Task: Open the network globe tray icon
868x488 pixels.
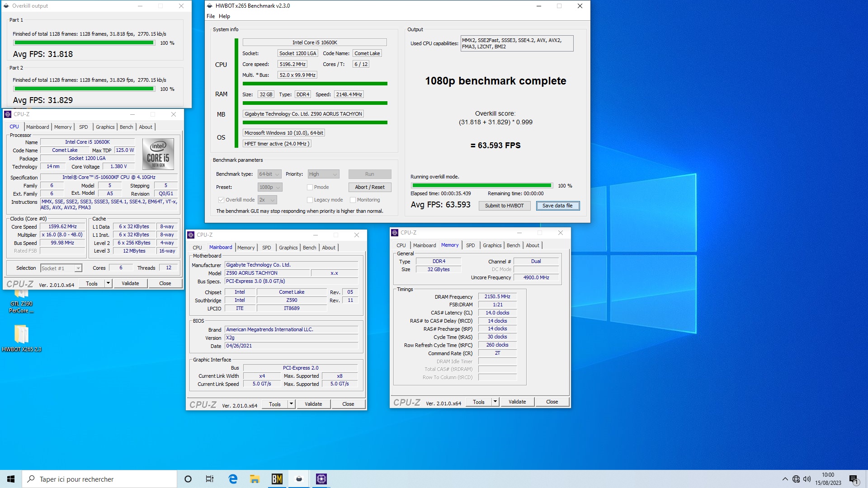Action: pyautogui.click(x=796, y=479)
